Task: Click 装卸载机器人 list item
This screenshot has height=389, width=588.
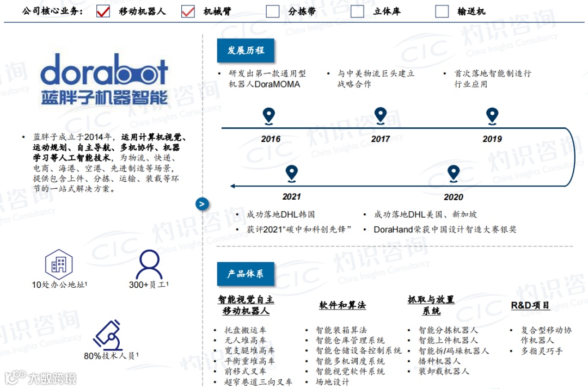Action: (444, 372)
